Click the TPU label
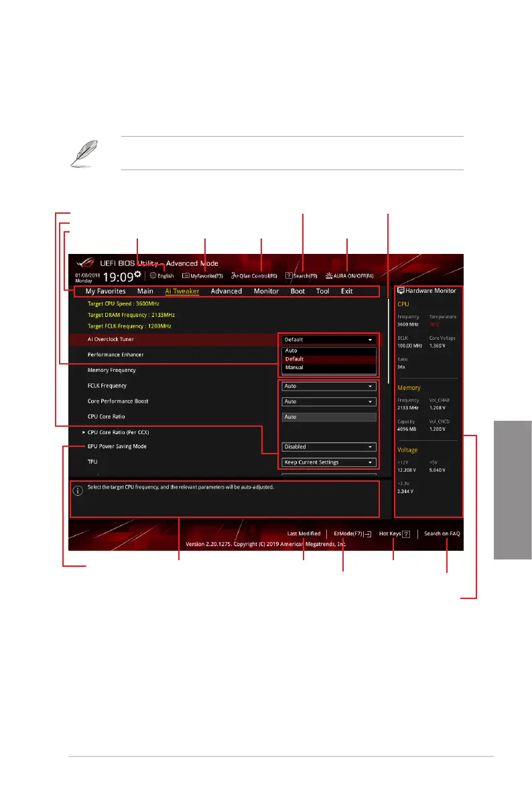Screen dimensions: 532x798 [x=92, y=462]
